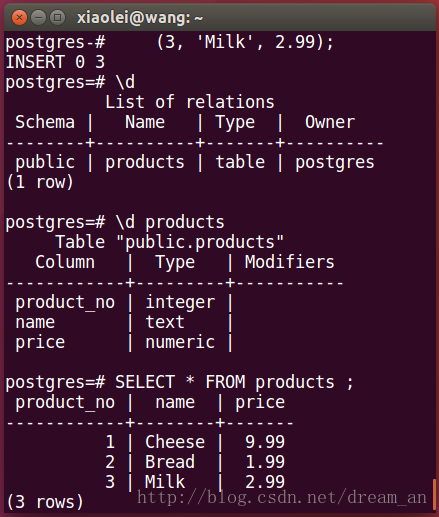Viewport: 439px width, 517px height.
Task: Click the "Bread" row name value
Action: (170, 462)
